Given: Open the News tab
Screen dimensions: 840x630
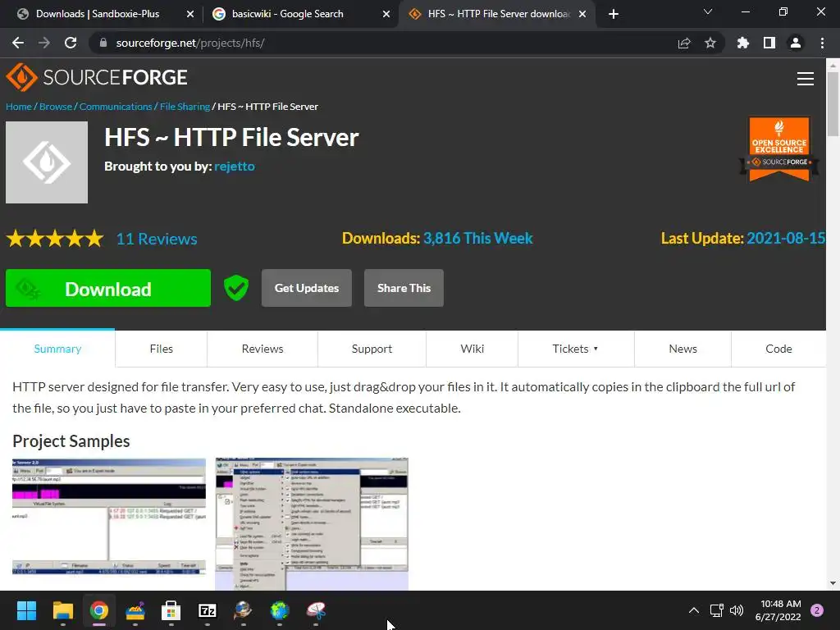Looking at the screenshot, I should (x=683, y=349).
